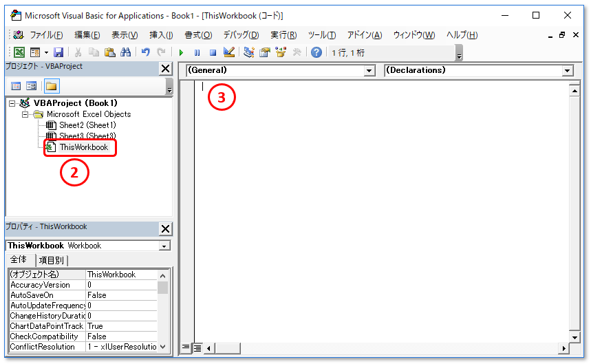Open the 表示(V) menu

coord(125,35)
